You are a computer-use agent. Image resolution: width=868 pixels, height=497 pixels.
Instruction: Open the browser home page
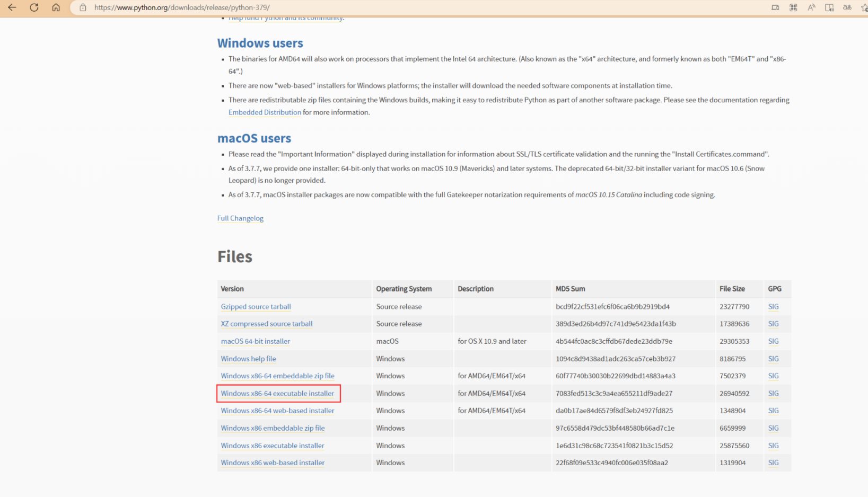(x=56, y=7)
